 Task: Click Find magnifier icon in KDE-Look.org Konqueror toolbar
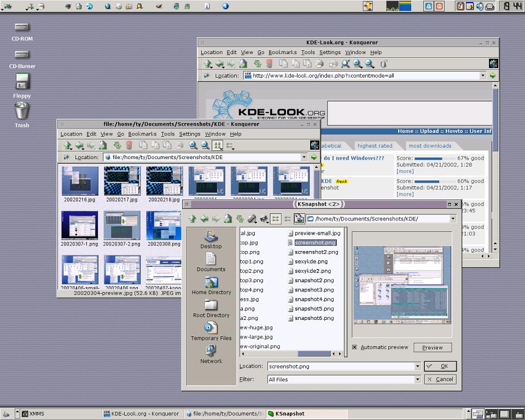coord(345,63)
